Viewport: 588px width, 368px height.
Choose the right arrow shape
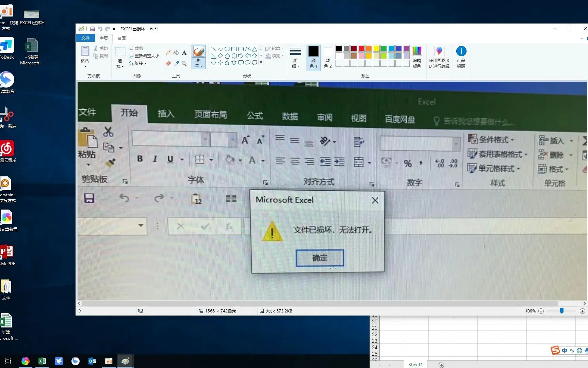241,56
